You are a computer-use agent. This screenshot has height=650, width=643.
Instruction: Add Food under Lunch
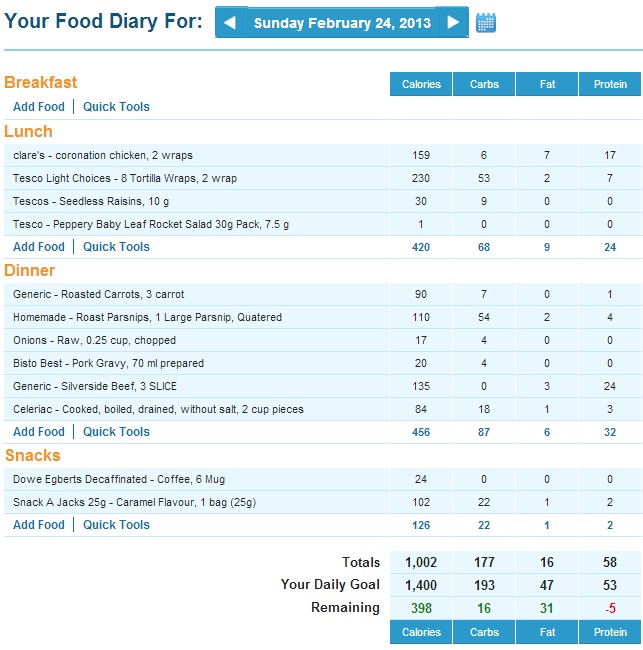pyautogui.click(x=39, y=247)
